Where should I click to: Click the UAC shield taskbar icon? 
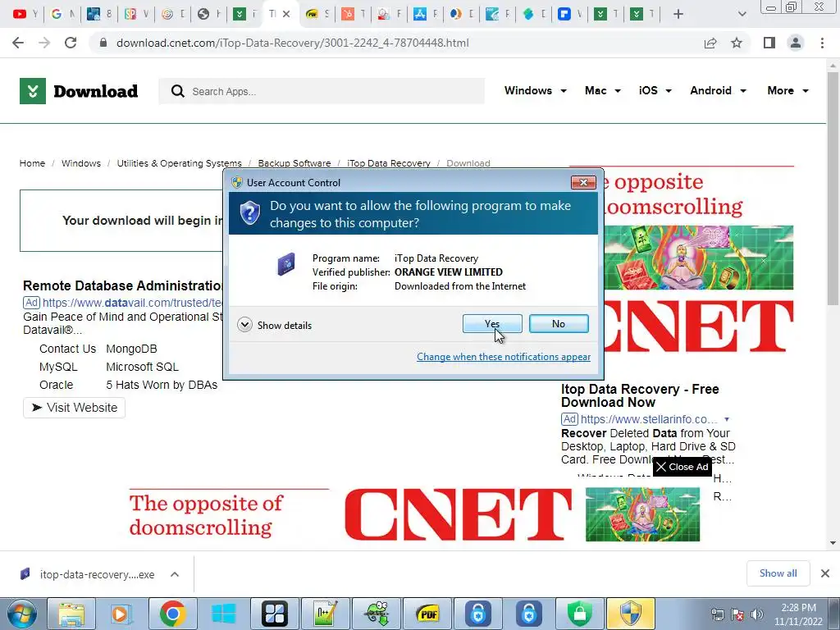[631, 614]
